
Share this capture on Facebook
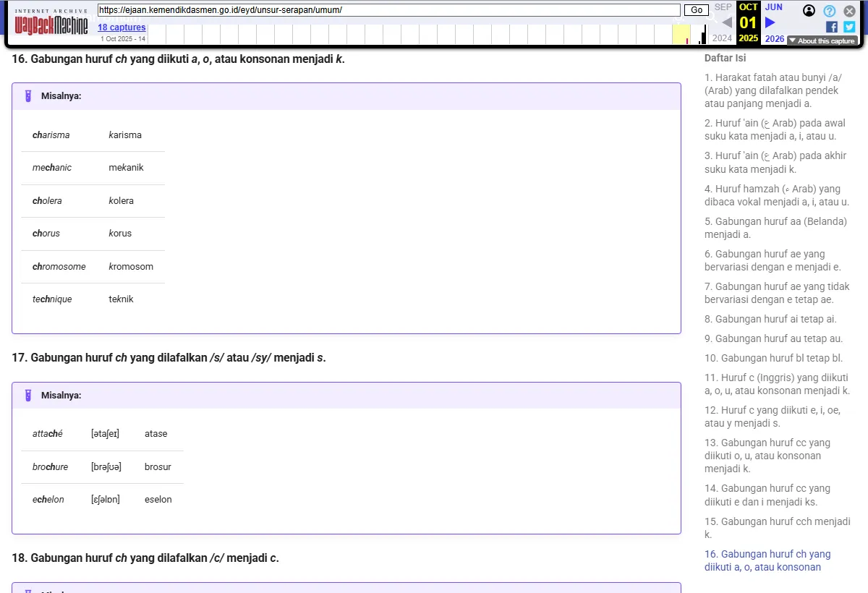pyautogui.click(x=832, y=27)
